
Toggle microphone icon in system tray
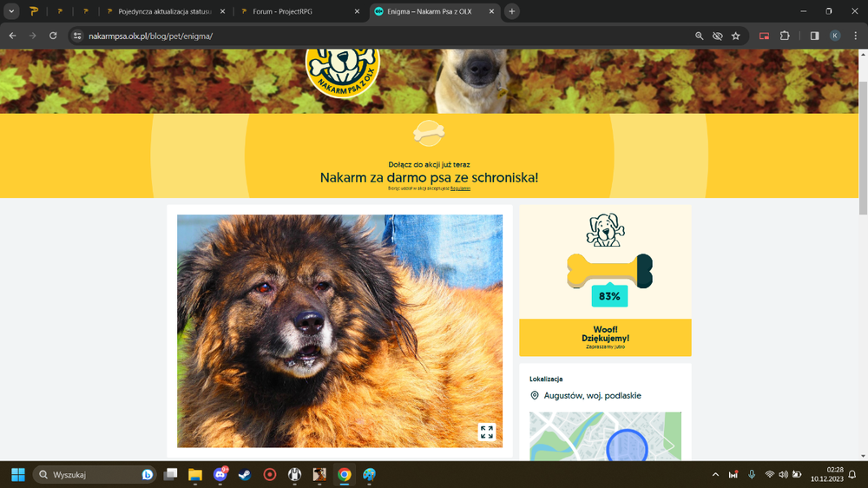coord(751,475)
